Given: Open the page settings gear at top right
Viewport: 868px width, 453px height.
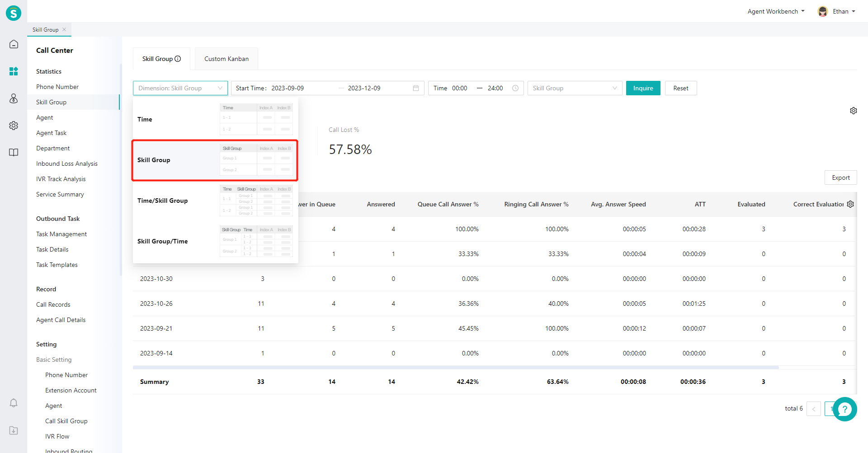Looking at the screenshot, I should click(854, 111).
